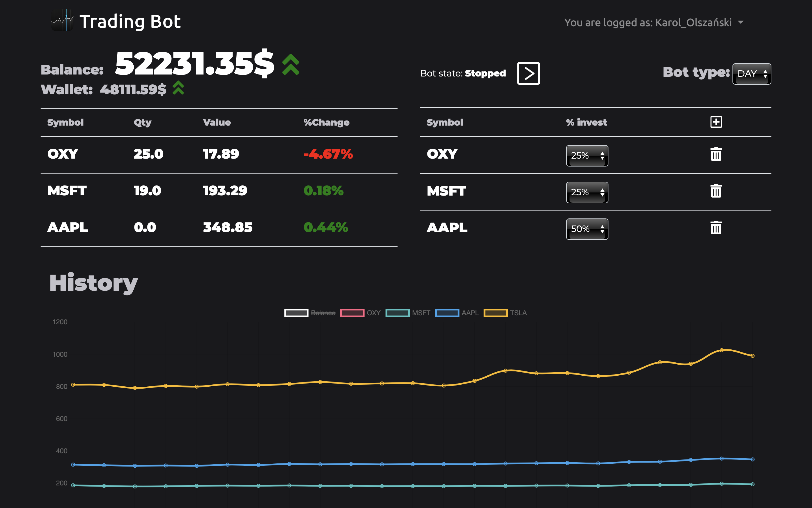Click the 17.89 value cell

coord(221,154)
